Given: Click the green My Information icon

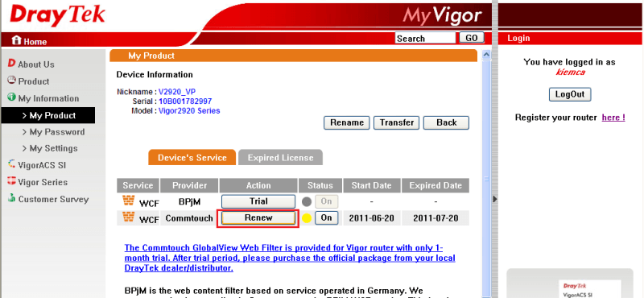Looking at the screenshot, I should tap(11, 97).
